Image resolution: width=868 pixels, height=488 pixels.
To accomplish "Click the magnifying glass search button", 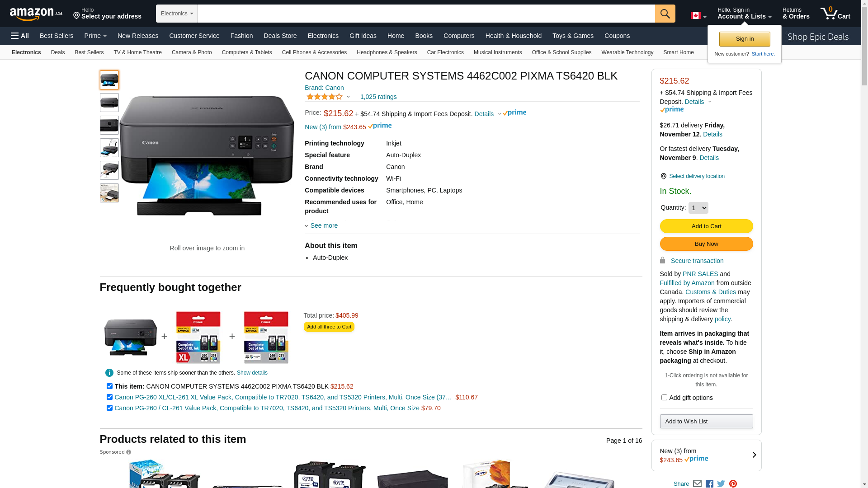I will [x=665, y=14].
